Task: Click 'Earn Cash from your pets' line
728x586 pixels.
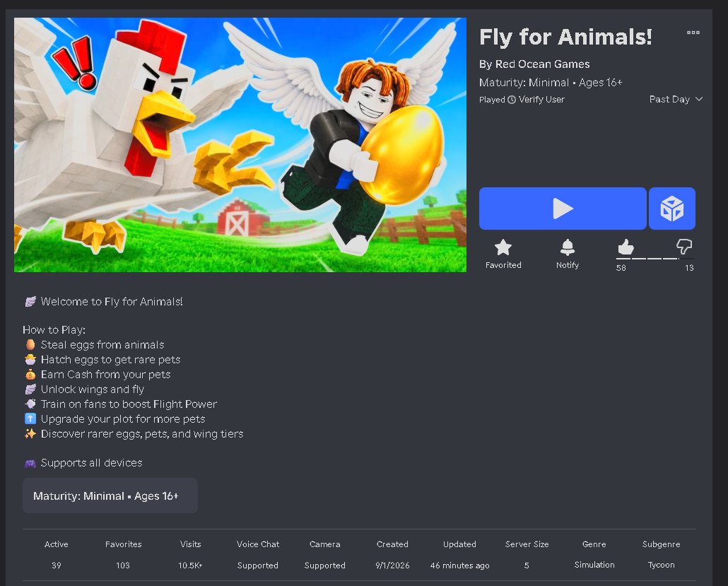Action: point(105,374)
